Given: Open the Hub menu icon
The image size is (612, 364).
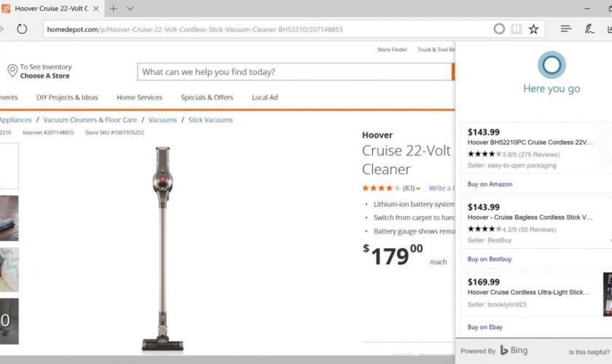Looking at the screenshot, I should [x=565, y=29].
